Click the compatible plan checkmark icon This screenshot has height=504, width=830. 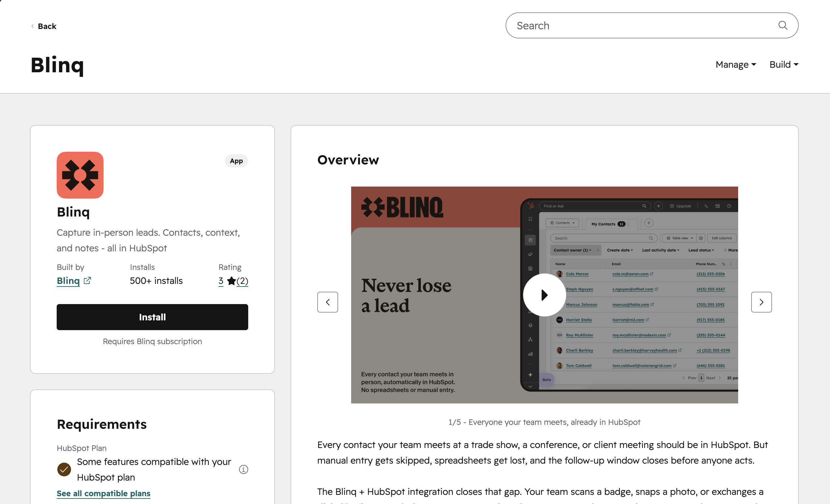pos(64,469)
